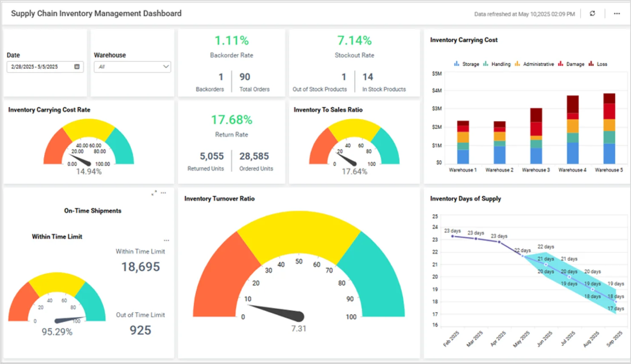Click the dashboard refresh icon
631x364 pixels.
click(592, 14)
